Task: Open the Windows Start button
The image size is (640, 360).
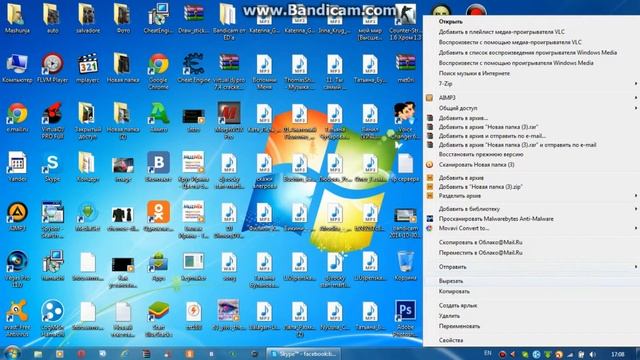Action: pos(12,353)
